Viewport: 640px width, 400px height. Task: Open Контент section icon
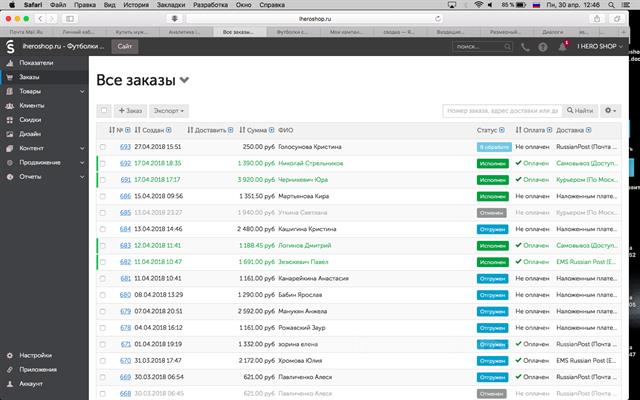pyautogui.click(x=10, y=148)
